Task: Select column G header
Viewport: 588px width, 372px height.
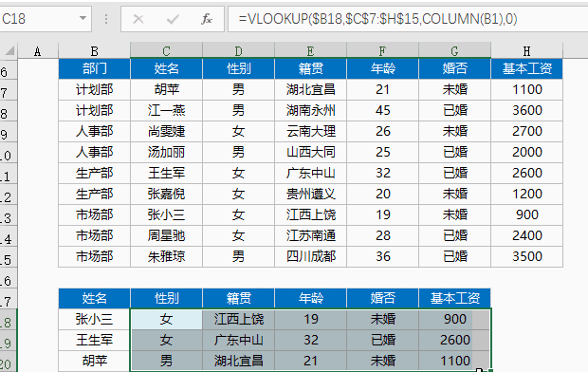Action: pyautogui.click(x=454, y=51)
